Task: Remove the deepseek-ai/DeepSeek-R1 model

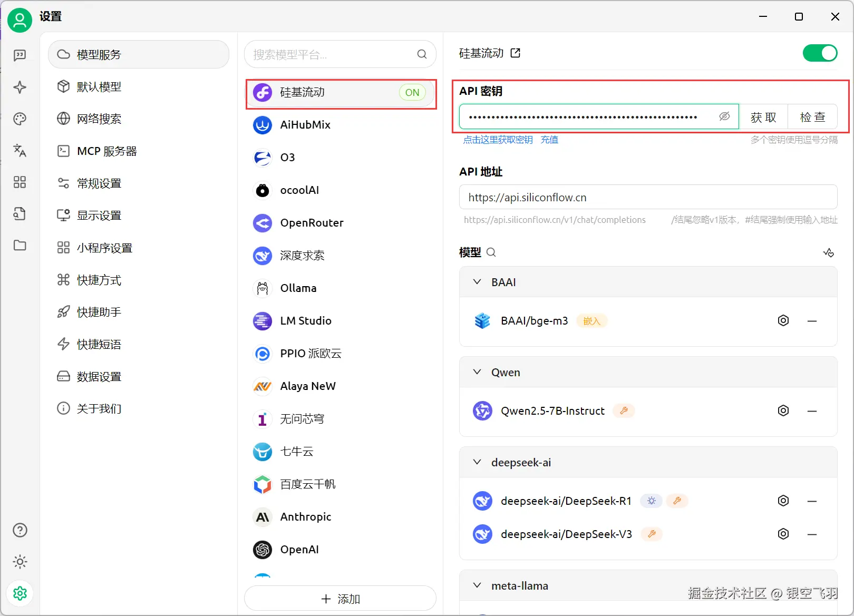Action: tap(812, 501)
